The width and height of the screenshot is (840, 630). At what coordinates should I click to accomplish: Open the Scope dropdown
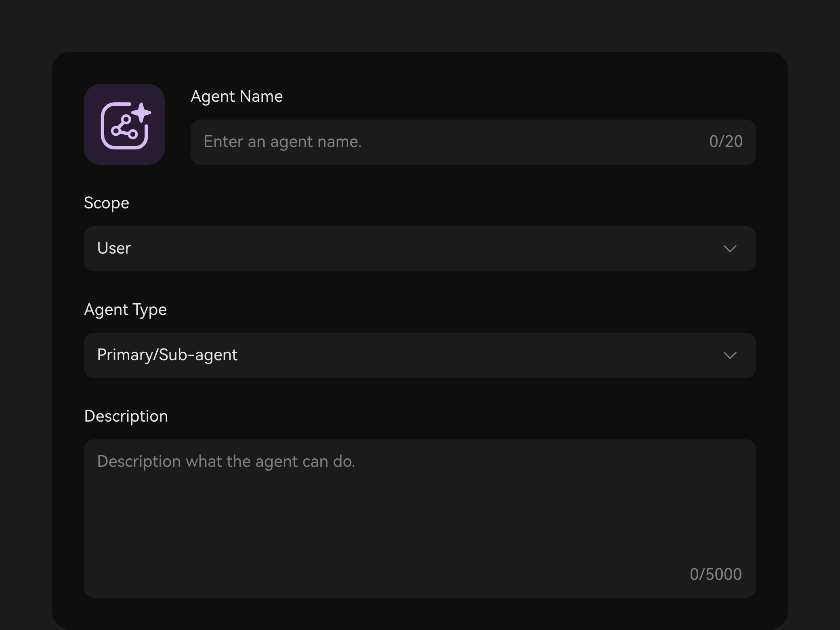point(420,248)
